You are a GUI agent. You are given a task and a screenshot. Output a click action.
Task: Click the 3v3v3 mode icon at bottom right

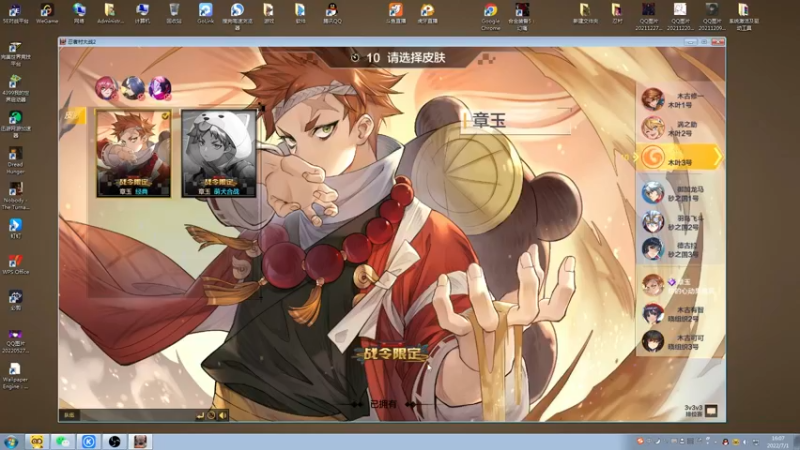click(x=711, y=411)
